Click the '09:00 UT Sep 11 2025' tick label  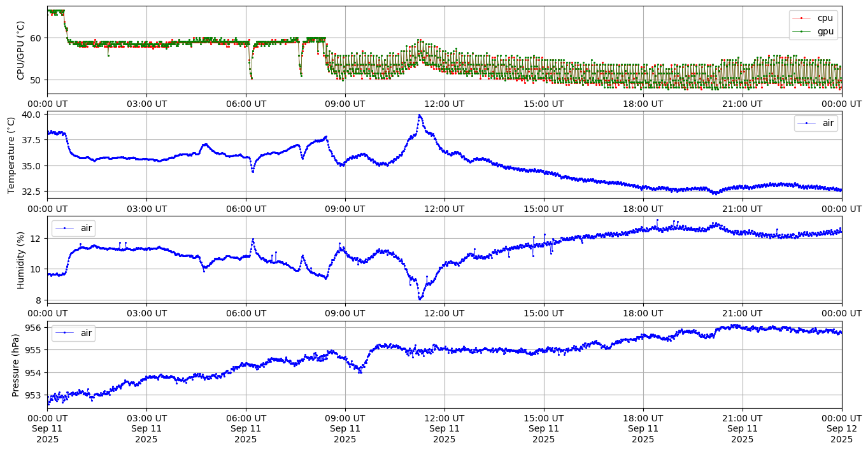(x=345, y=428)
